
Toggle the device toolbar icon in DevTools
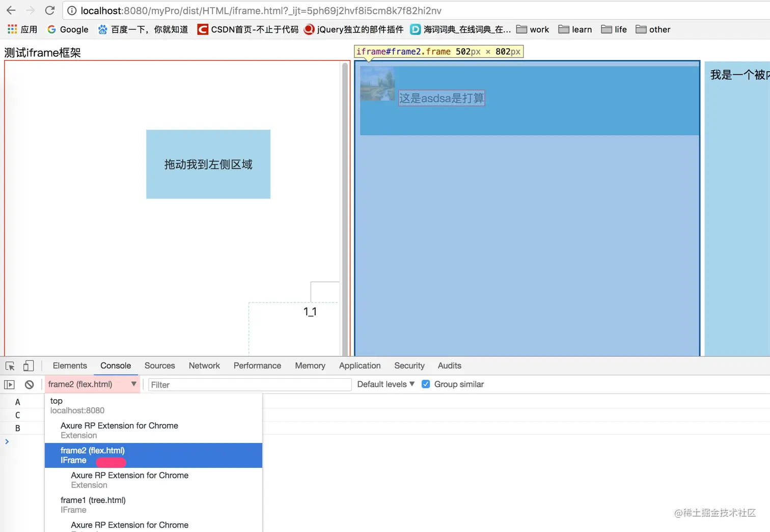pos(29,366)
